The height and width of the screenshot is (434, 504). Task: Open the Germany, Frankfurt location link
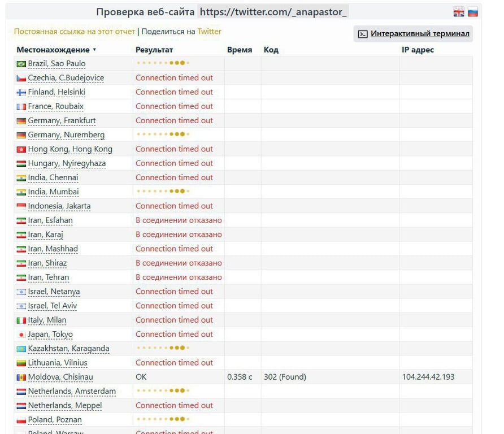62,121
